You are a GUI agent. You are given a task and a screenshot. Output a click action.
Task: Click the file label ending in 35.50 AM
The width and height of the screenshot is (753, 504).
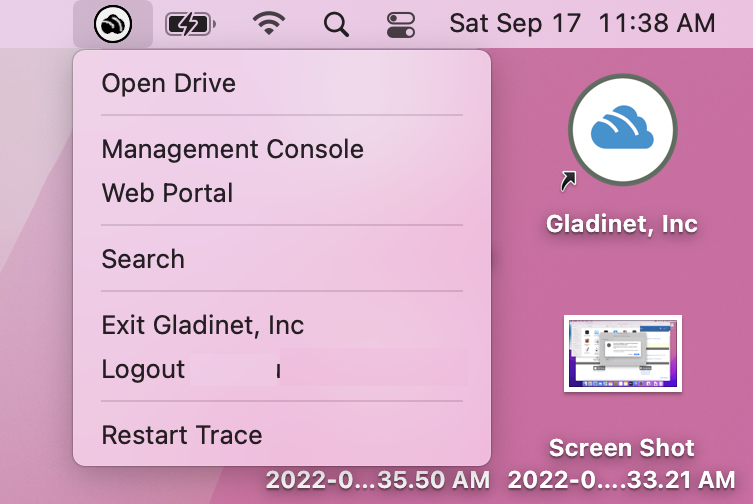[x=377, y=480]
